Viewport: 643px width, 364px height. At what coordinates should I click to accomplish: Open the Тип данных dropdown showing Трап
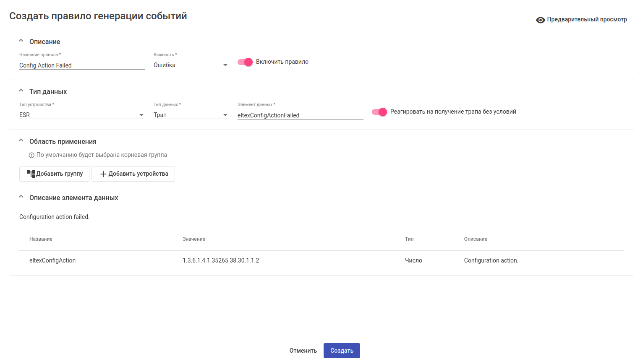coord(191,115)
